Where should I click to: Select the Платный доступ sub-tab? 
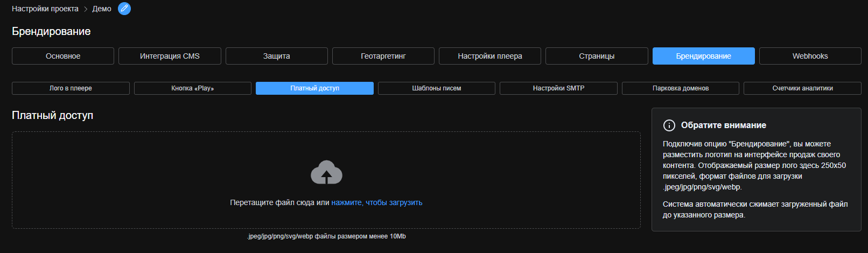pyautogui.click(x=314, y=88)
